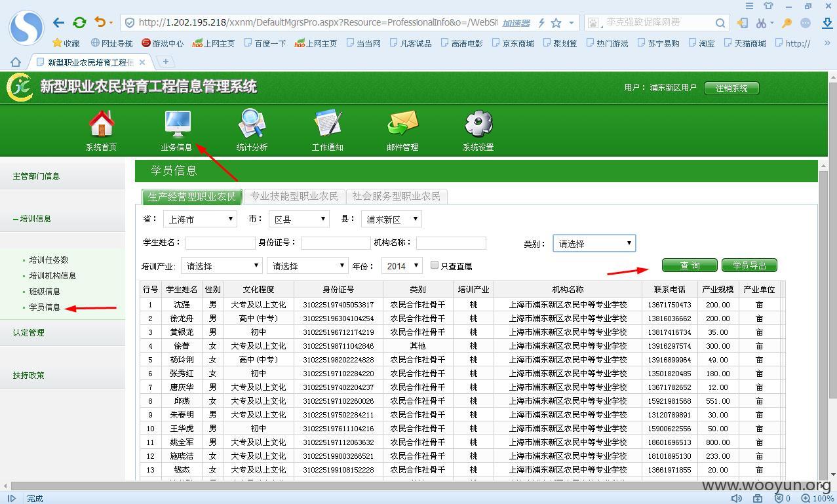Screen dimensions: 837x504
Task: Focus the 身份证号 input field
Action: tap(336, 242)
